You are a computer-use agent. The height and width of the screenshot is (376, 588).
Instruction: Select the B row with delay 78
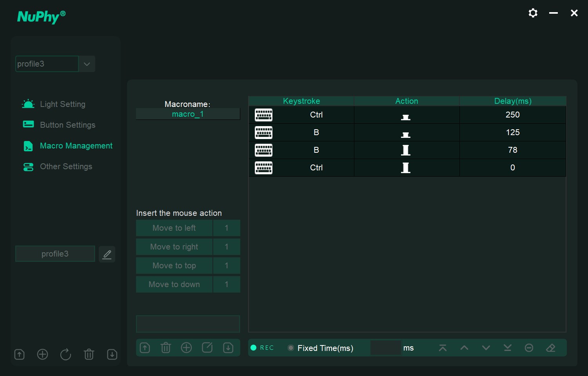(x=407, y=150)
